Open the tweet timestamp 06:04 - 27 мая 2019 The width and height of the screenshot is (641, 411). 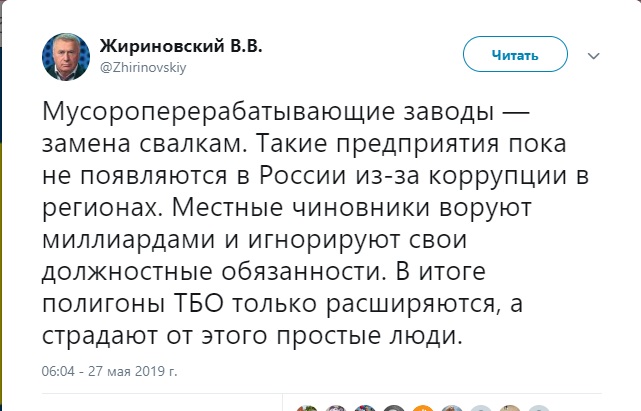pyautogui.click(x=110, y=373)
